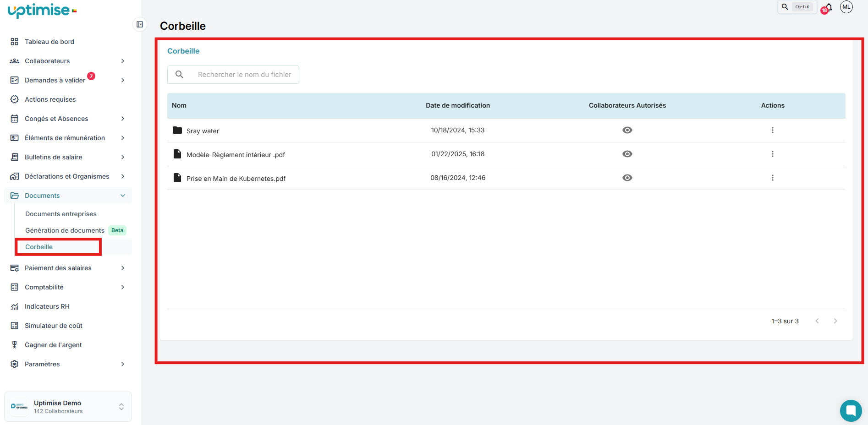The width and height of the screenshot is (868, 425).
Task: Click the Collaborateurs Autorisés column header
Action: 627,105
